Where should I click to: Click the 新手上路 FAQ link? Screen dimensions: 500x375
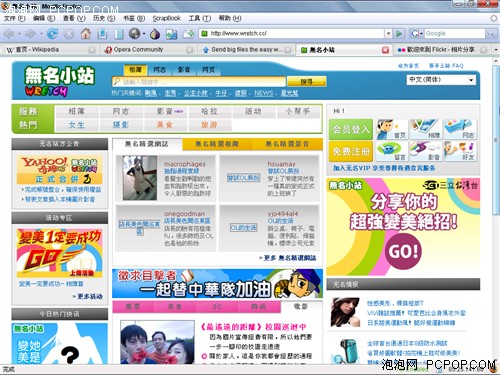point(446,66)
